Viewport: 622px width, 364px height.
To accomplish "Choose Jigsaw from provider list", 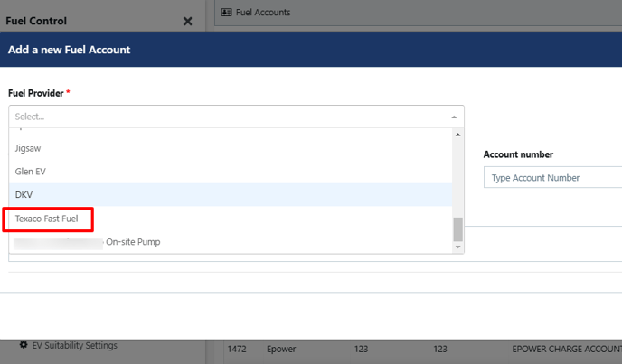I will pos(231,148).
